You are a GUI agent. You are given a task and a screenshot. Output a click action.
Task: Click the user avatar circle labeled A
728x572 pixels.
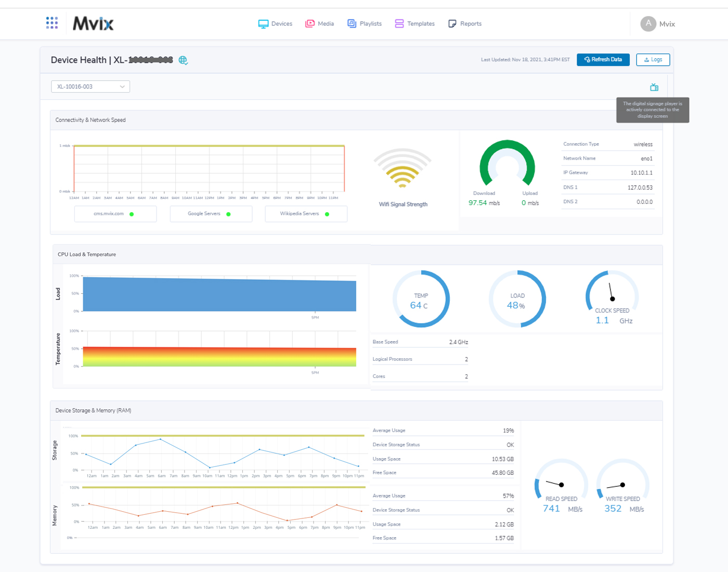pyautogui.click(x=648, y=24)
